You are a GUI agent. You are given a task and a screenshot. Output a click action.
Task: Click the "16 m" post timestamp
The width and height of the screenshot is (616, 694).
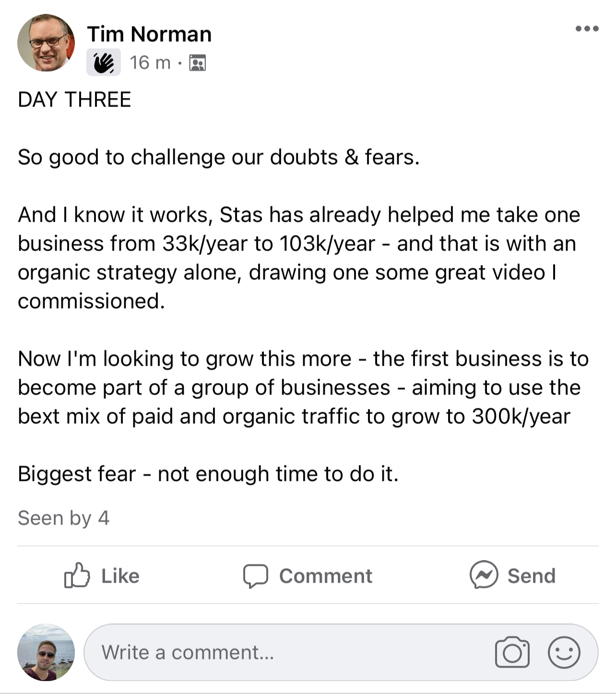pyautogui.click(x=150, y=63)
